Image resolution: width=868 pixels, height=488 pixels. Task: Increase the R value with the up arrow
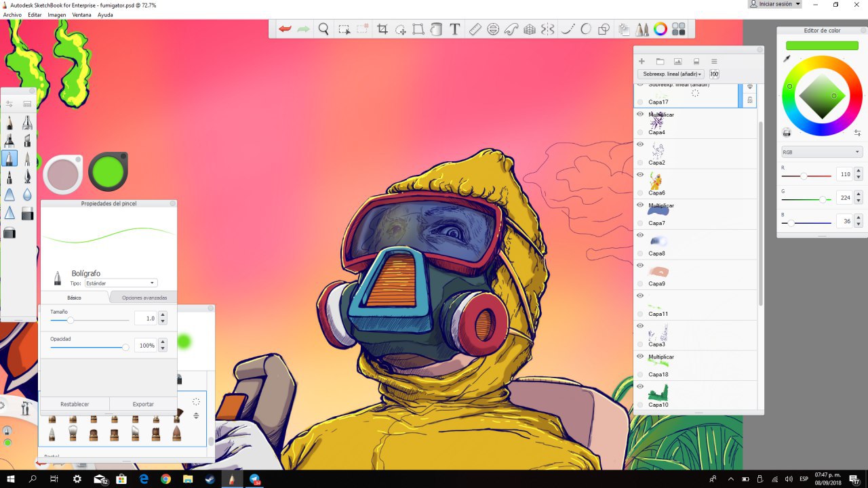[859, 171]
